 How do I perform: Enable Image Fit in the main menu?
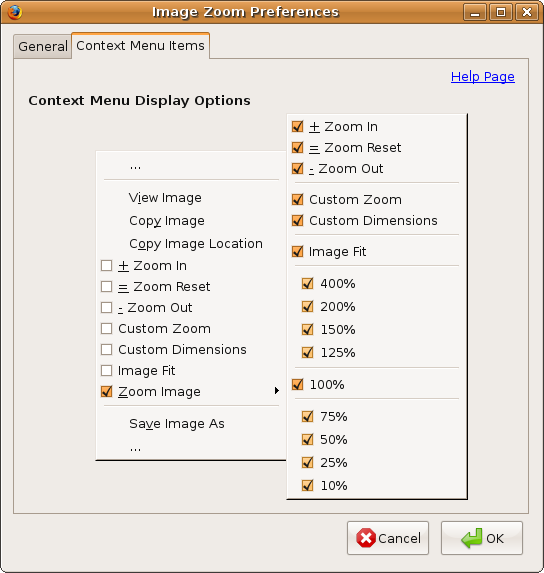click(106, 371)
